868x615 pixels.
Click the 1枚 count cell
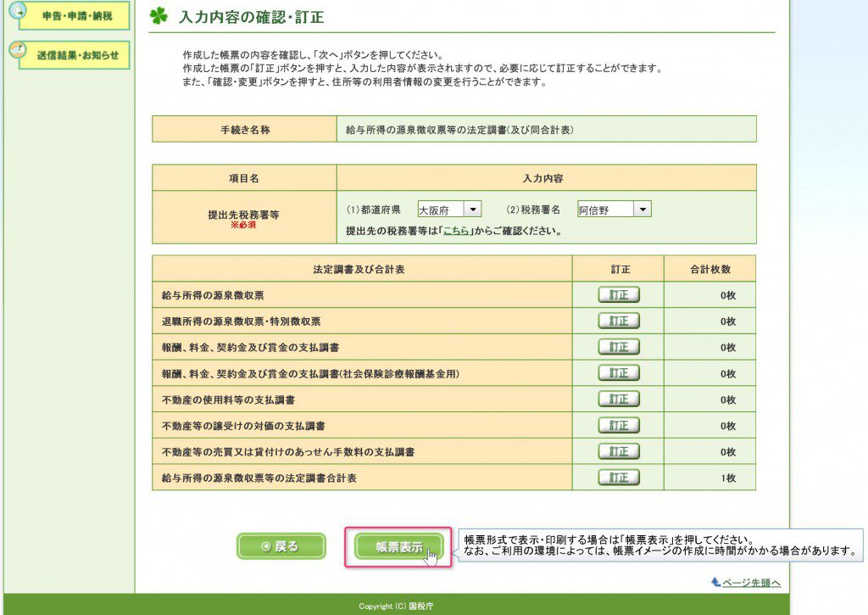tap(709, 478)
